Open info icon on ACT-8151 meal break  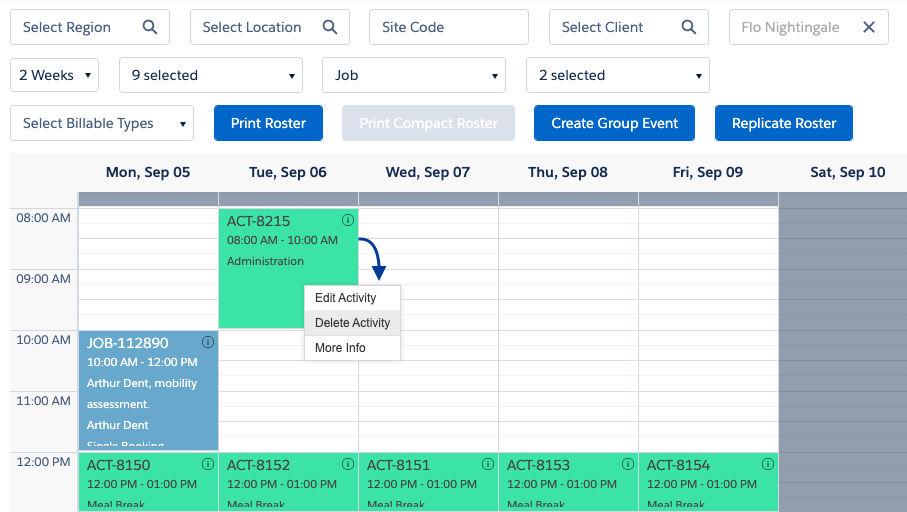click(488, 464)
